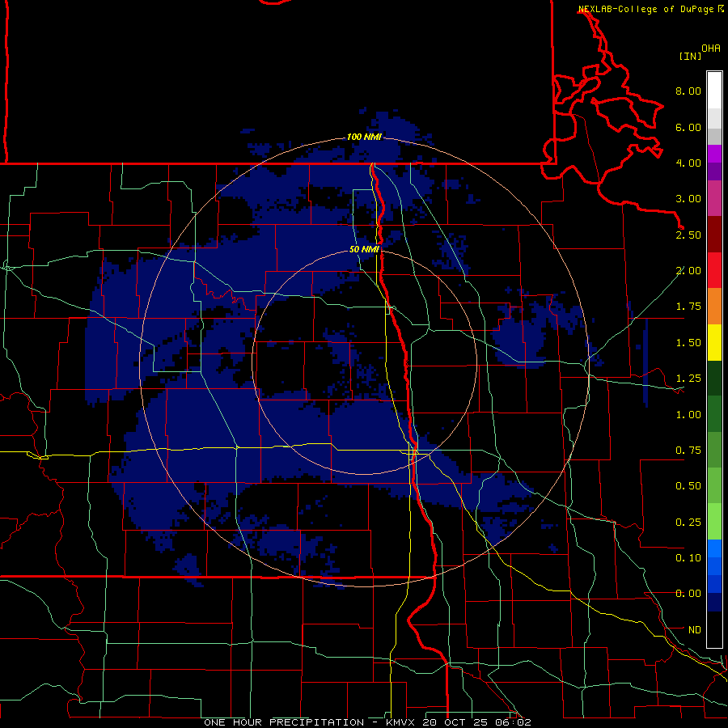
Task: Click the ND legend label
Action: pos(695,630)
